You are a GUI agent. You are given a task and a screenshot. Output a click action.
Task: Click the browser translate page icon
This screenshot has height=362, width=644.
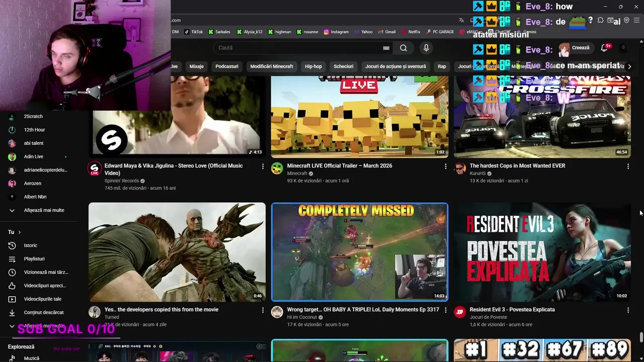pos(461,20)
